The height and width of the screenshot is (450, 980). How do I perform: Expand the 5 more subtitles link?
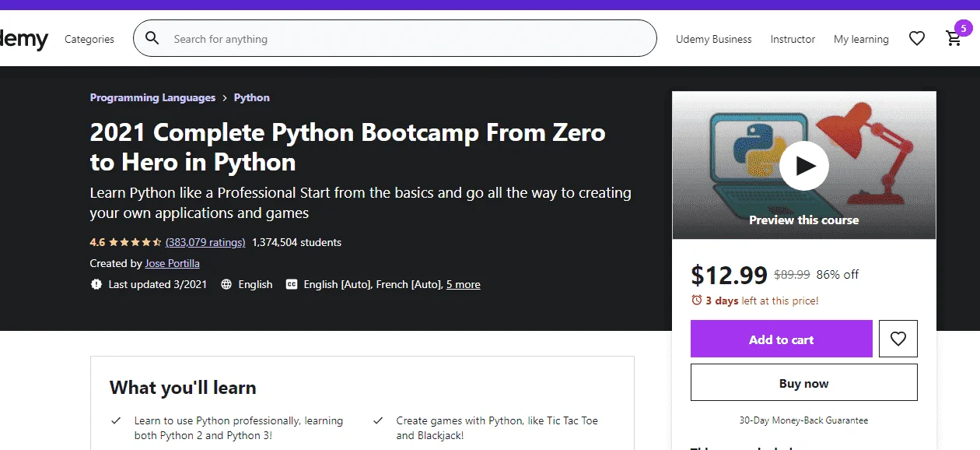point(464,284)
